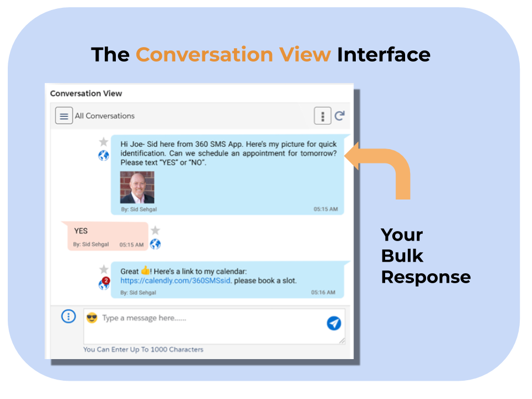This screenshot has width=532, height=399.
Task: Click the message box resize handle corner
Action: (x=342, y=341)
